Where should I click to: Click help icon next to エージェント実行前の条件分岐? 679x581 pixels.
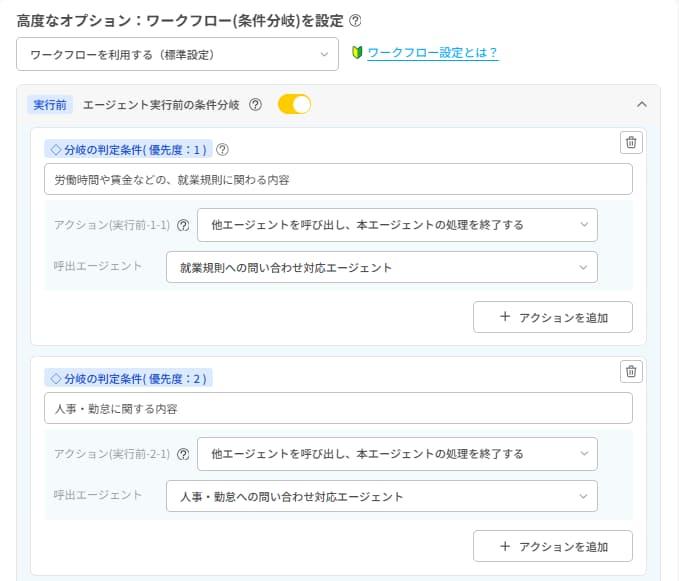point(255,104)
